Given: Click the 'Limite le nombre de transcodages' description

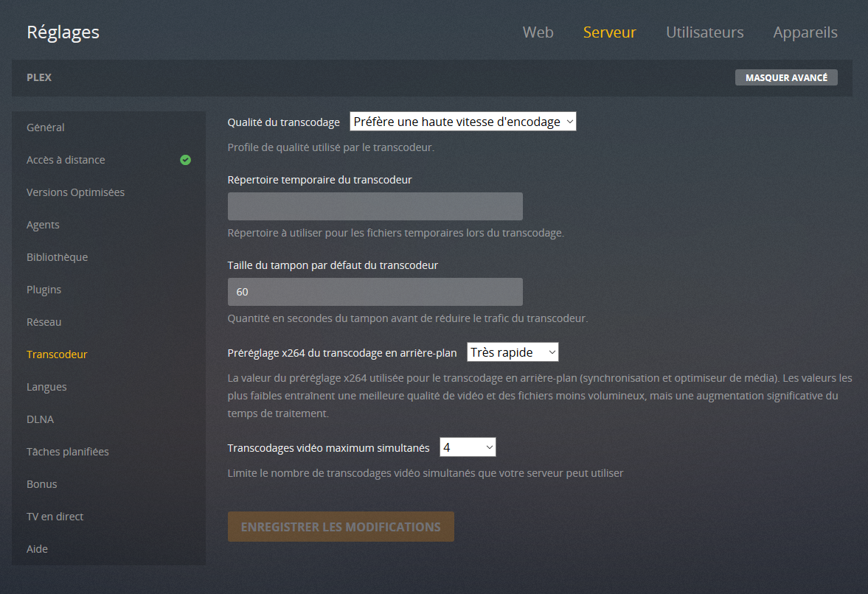Looking at the screenshot, I should coord(425,473).
